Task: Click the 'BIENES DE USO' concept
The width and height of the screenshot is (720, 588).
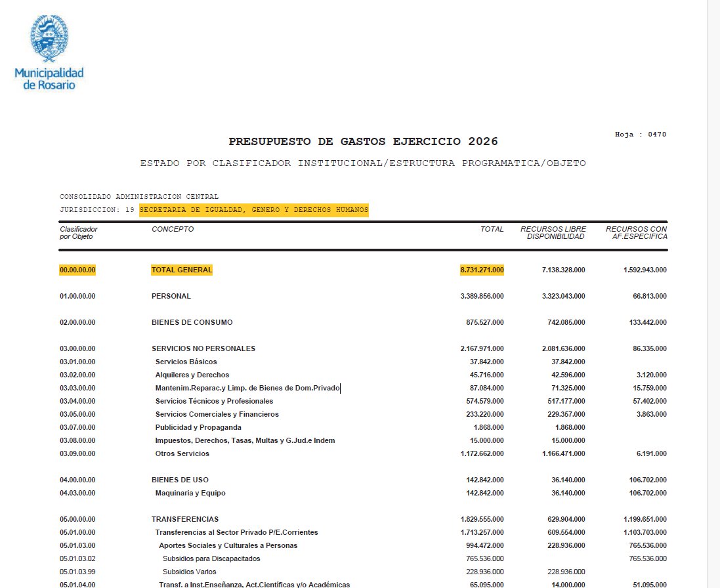Action: point(180,480)
